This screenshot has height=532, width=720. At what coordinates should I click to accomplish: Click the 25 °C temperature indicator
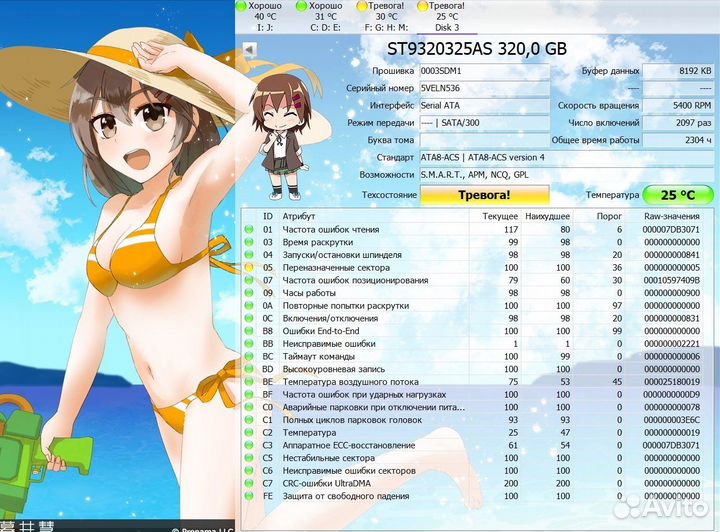tap(678, 195)
